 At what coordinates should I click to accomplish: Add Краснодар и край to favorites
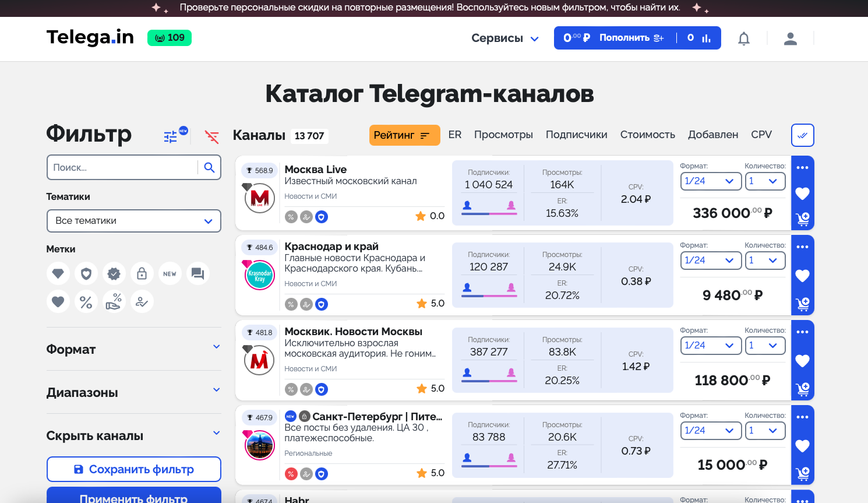pos(803,276)
